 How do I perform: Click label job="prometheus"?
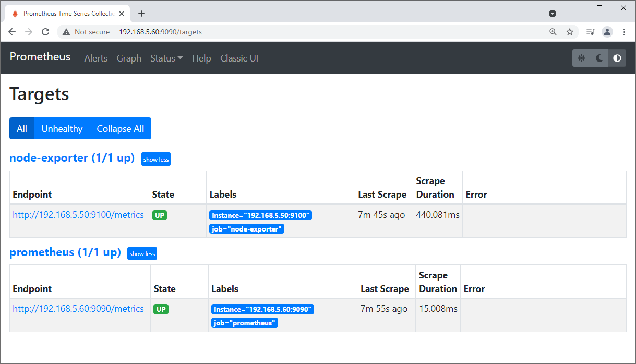click(245, 323)
